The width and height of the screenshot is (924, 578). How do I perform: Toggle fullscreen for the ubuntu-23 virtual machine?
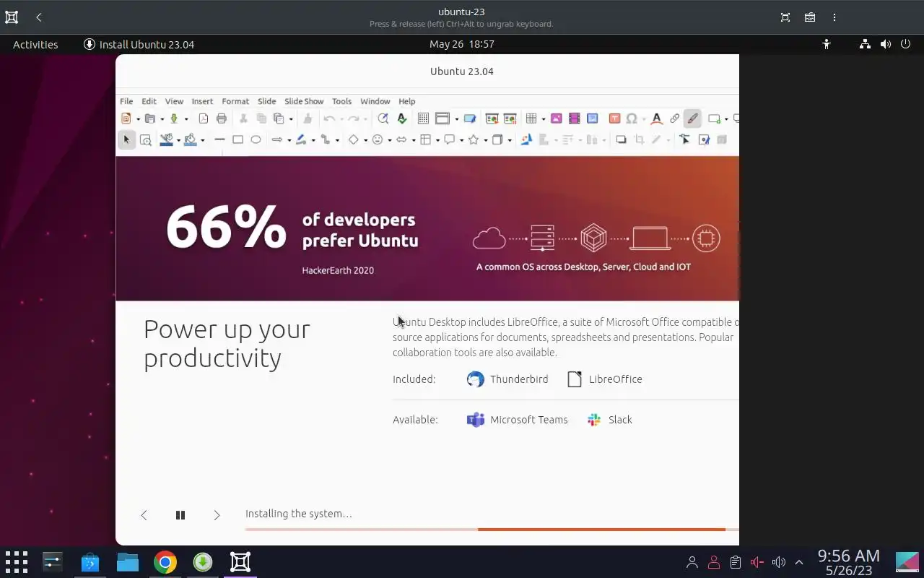(785, 17)
